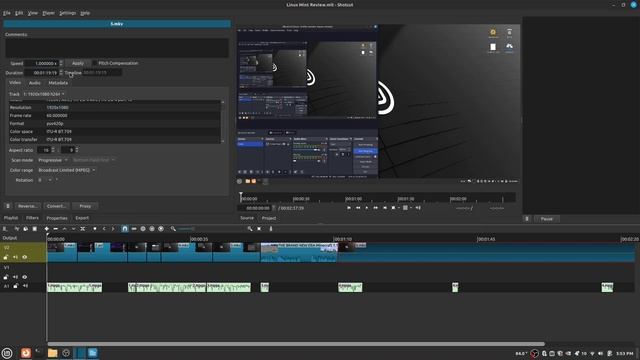Toggle Ripple Markers
The image size is (640, 360).
click(x=161, y=229)
